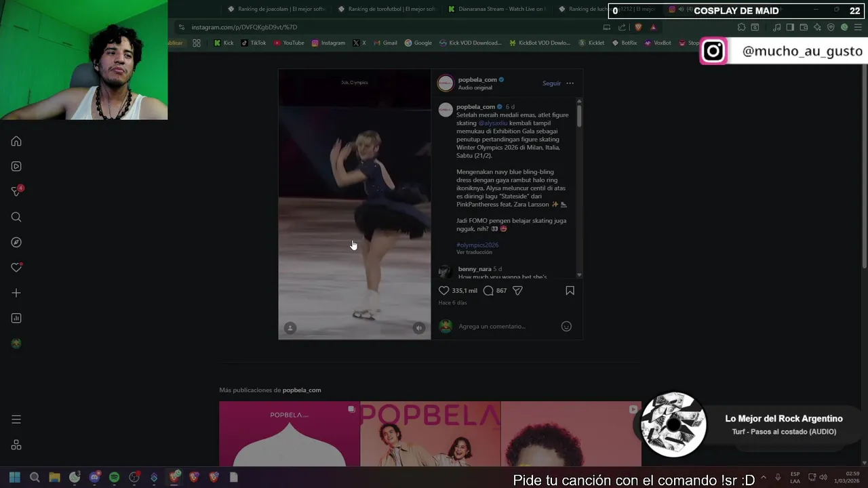
Task: Open the Instagram sidebar search
Action: point(16,217)
